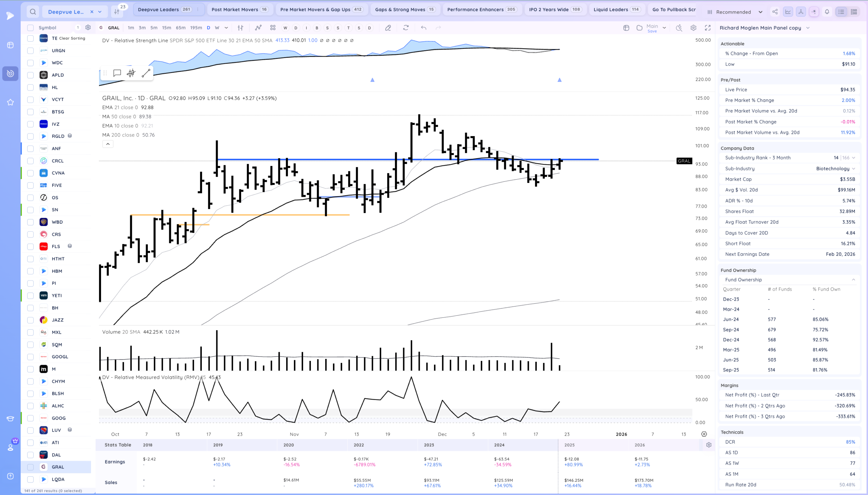Open the search magnifier icon
Viewport: 868px width, 495px height.
pos(33,12)
